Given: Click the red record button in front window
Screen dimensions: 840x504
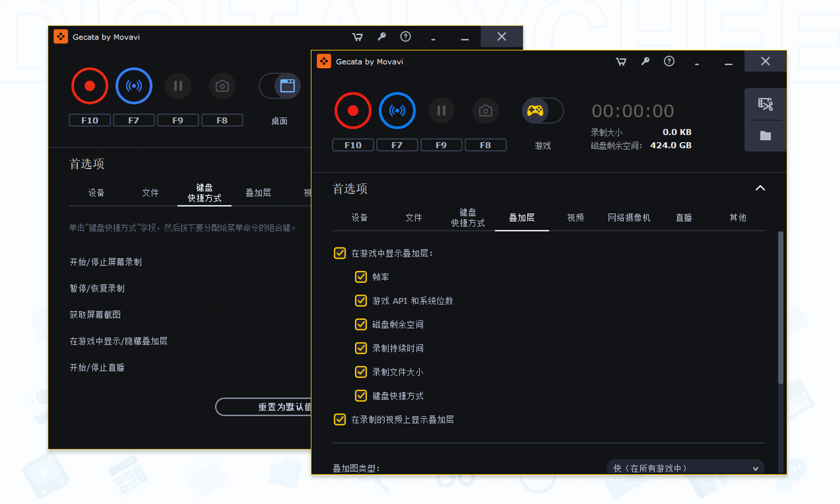Looking at the screenshot, I should [x=353, y=111].
